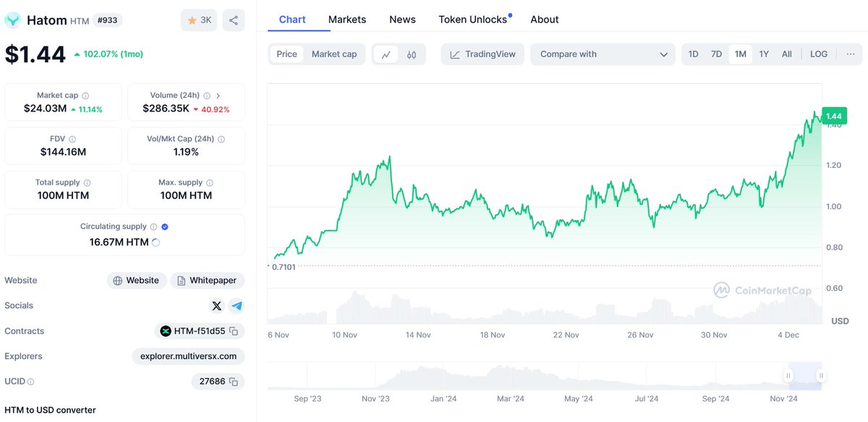Click the 1.19% Vol/Mkt Cap value
The width and height of the screenshot is (868, 422).
pos(186,152)
